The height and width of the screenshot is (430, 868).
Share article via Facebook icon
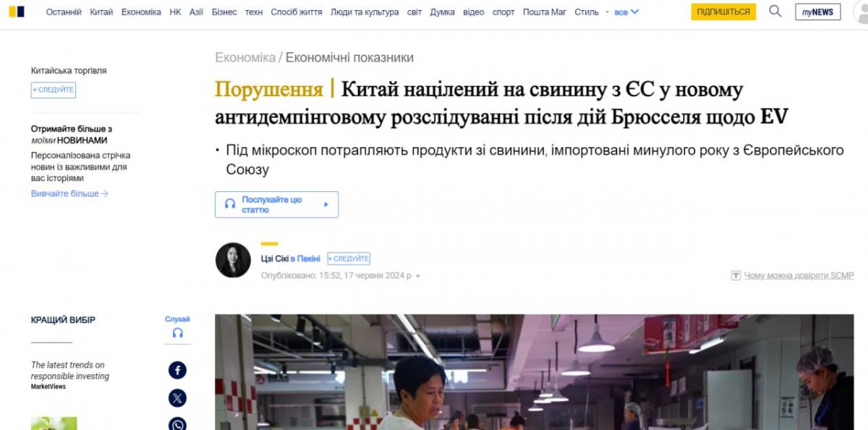click(177, 371)
